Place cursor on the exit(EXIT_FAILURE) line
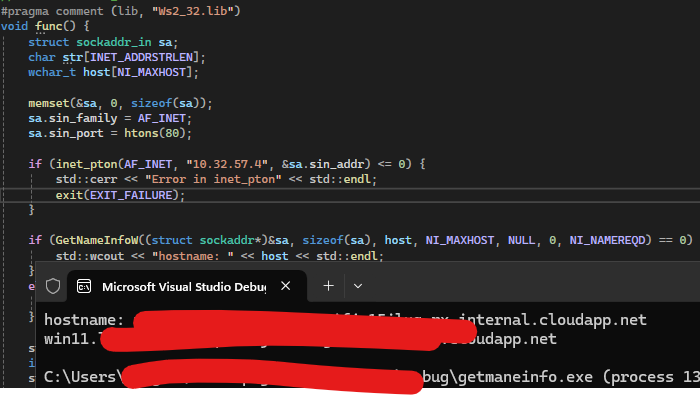700x396 pixels. (x=120, y=195)
